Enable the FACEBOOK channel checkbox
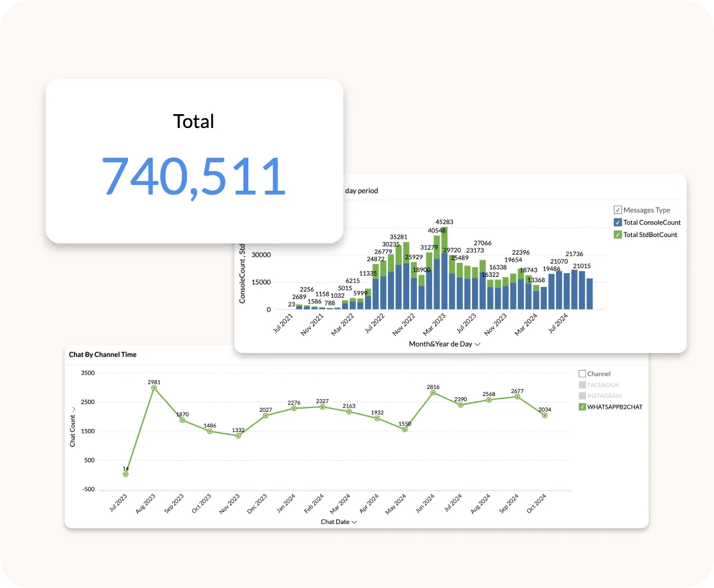Viewport: 714px width, 588px height. point(582,385)
